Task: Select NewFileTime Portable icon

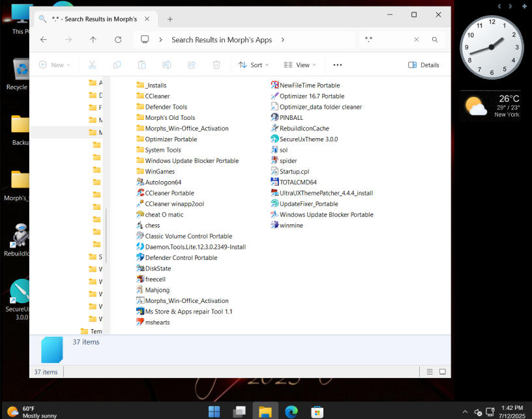Action: [x=274, y=85]
